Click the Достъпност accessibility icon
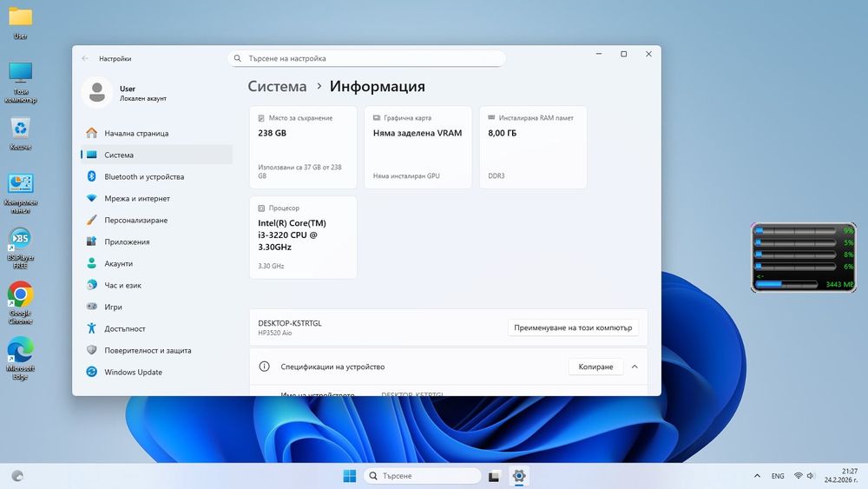868x489 pixels. click(x=91, y=327)
